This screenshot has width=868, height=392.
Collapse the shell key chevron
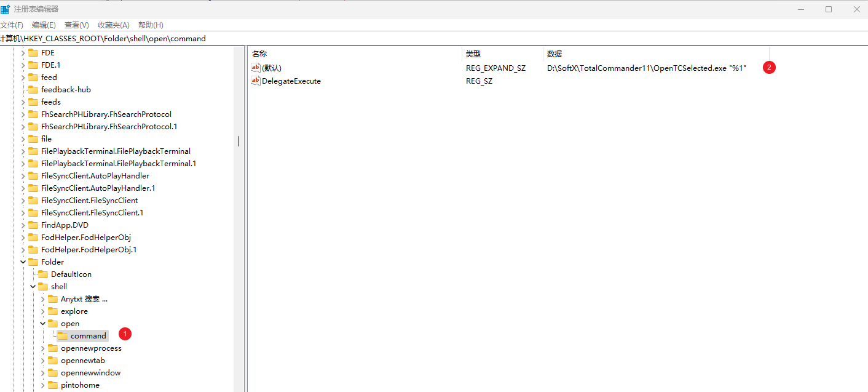33,287
